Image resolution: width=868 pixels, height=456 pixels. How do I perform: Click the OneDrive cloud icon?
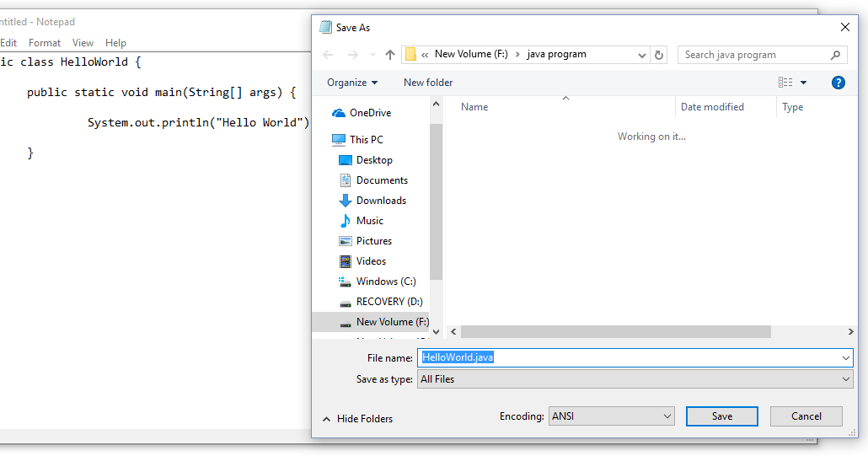(x=339, y=113)
